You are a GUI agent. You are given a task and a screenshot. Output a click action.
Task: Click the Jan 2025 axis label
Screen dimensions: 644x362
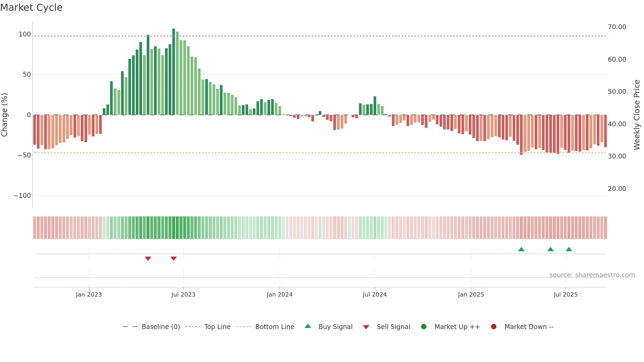pyautogui.click(x=471, y=295)
